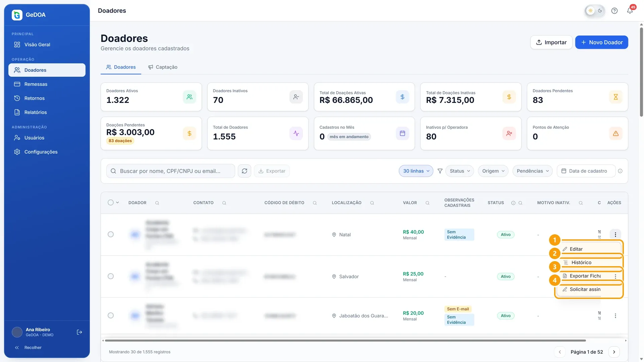Open the Data de cadastro date picker
Image resolution: width=644 pixels, height=362 pixels.
click(586, 171)
